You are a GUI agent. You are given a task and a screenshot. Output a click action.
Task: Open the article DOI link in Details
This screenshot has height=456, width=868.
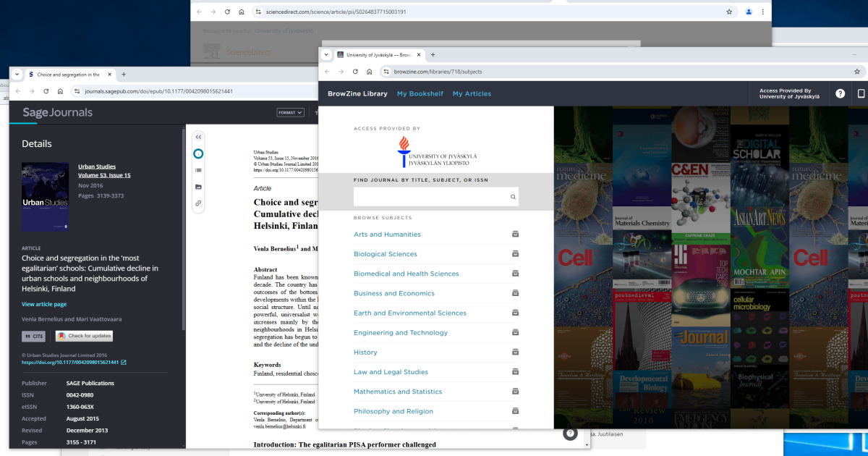pyautogui.click(x=70, y=362)
